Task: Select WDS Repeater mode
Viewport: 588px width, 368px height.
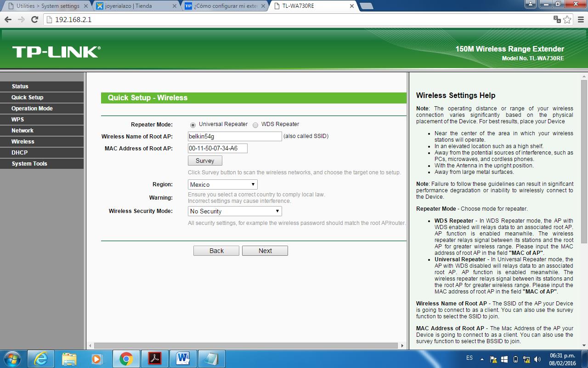Action: pyautogui.click(x=255, y=125)
